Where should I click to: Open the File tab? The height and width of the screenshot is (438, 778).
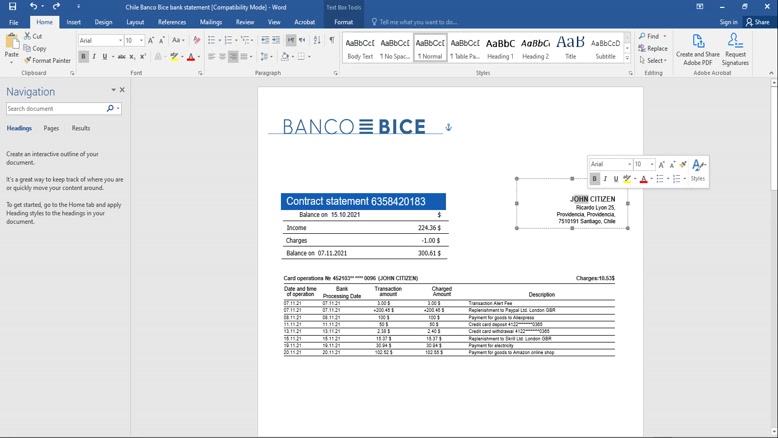click(13, 22)
